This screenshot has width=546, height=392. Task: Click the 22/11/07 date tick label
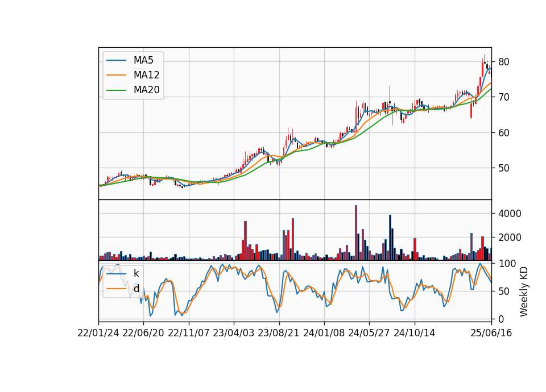tap(189, 333)
